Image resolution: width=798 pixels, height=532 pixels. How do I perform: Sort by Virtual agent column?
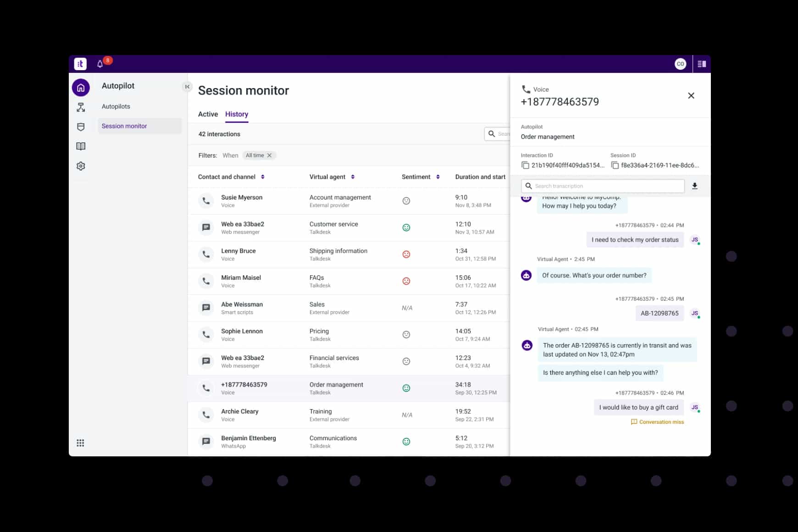tap(353, 177)
